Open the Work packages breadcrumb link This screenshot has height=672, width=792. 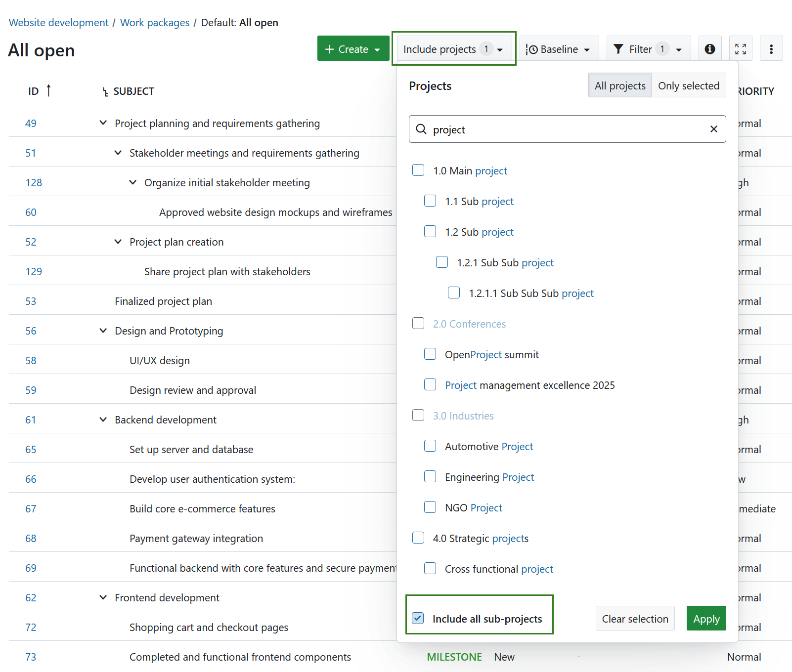click(x=155, y=22)
